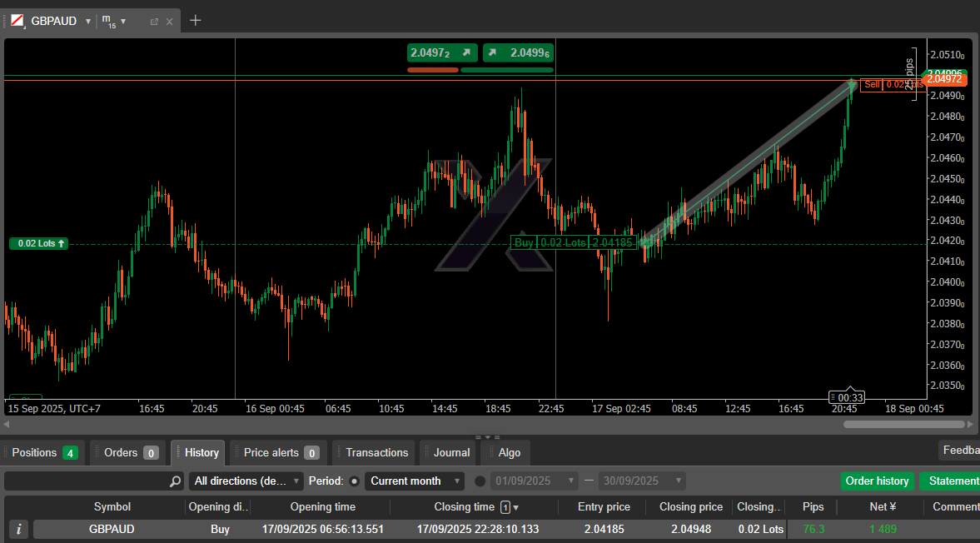The image size is (980, 543).
Task: Click the Order history button
Action: pyautogui.click(x=877, y=481)
